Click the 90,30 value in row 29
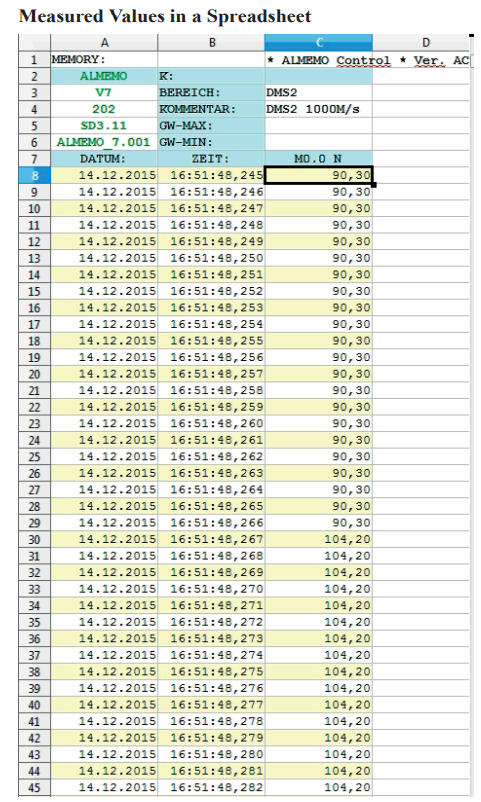 point(319,523)
